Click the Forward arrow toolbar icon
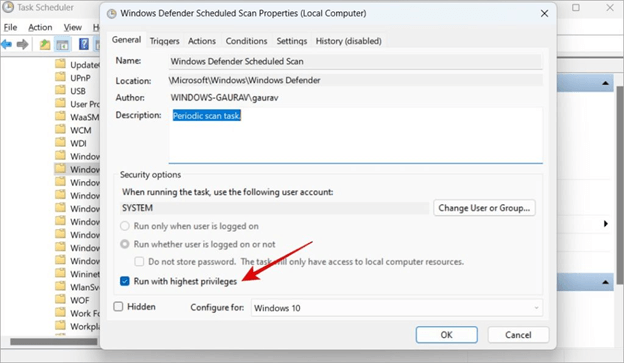This screenshot has width=624, height=363. pos(22,44)
